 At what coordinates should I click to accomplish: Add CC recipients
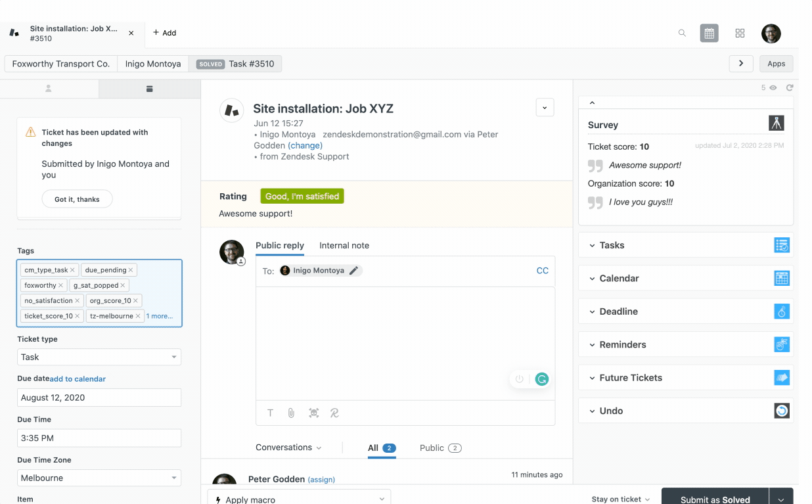point(543,271)
